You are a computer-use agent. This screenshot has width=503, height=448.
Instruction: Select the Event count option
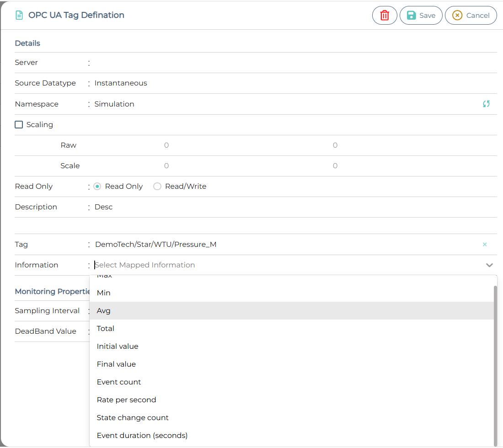119,382
